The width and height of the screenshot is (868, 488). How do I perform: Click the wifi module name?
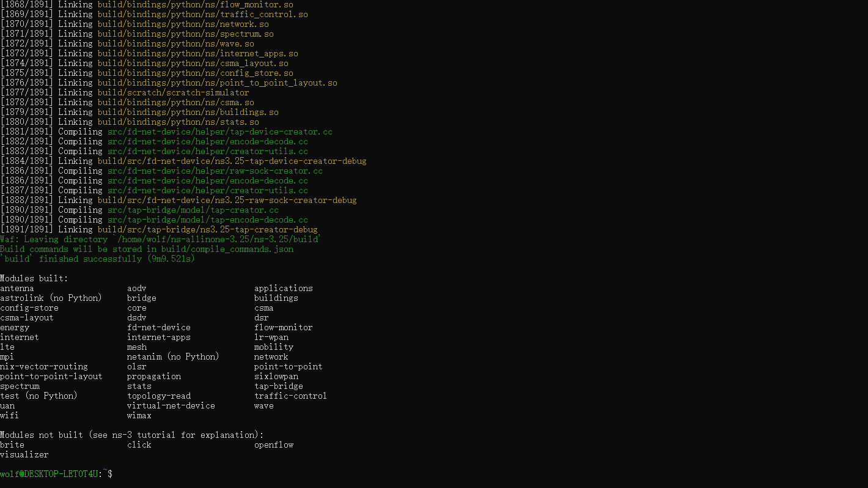(x=10, y=415)
